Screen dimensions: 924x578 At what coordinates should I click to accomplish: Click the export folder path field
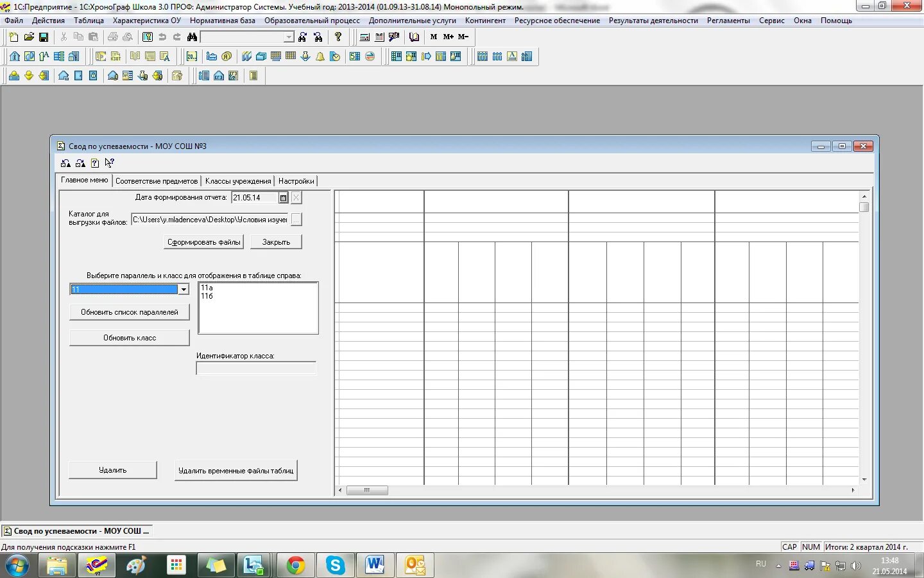pyautogui.click(x=210, y=220)
